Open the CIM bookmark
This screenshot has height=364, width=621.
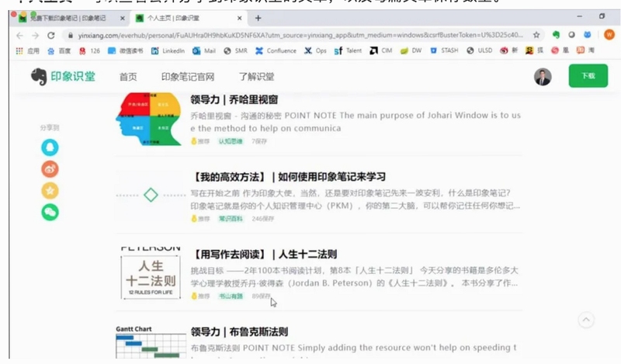[381, 50]
